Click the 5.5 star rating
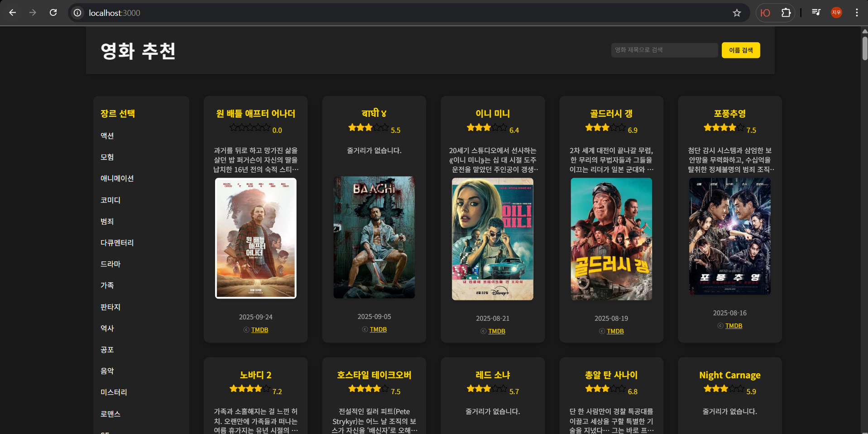Screen dimensions: 868x434 374,129
